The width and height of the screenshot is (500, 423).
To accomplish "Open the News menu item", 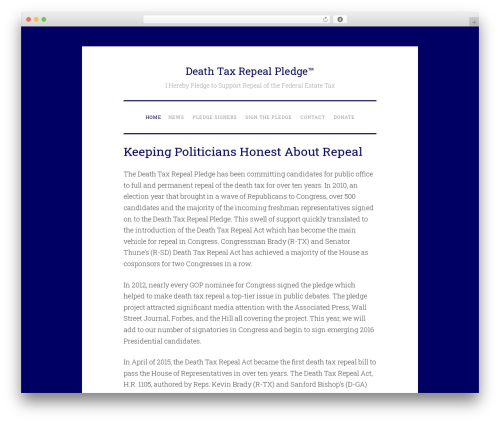I will coord(176,117).
